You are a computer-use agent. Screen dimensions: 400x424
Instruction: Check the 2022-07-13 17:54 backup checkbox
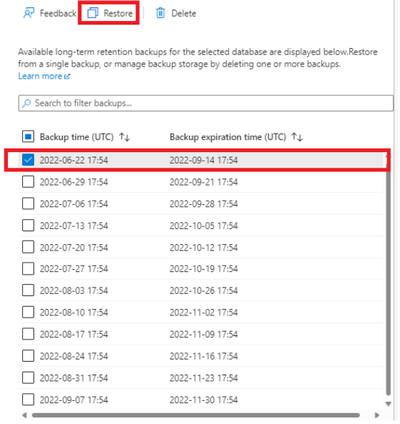point(28,226)
